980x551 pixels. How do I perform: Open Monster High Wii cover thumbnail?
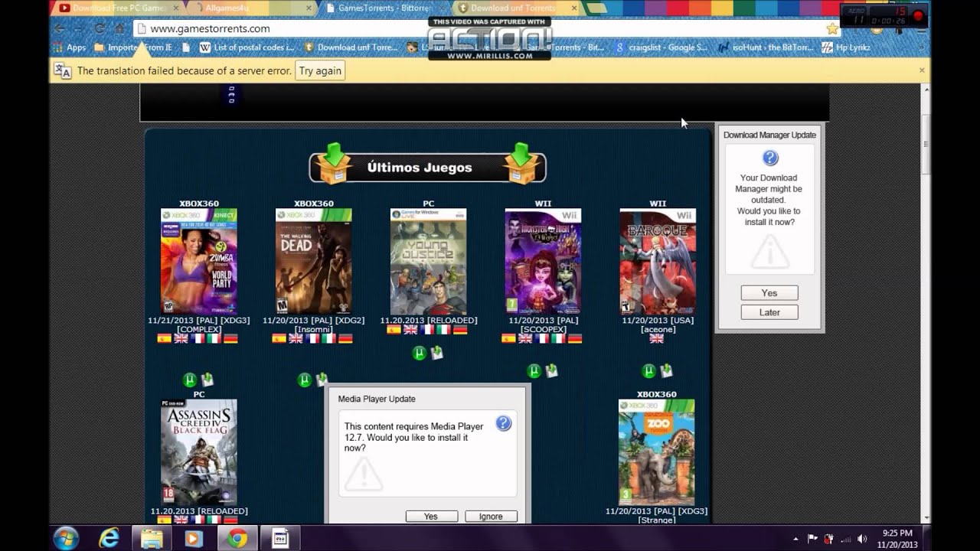point(543,261)
